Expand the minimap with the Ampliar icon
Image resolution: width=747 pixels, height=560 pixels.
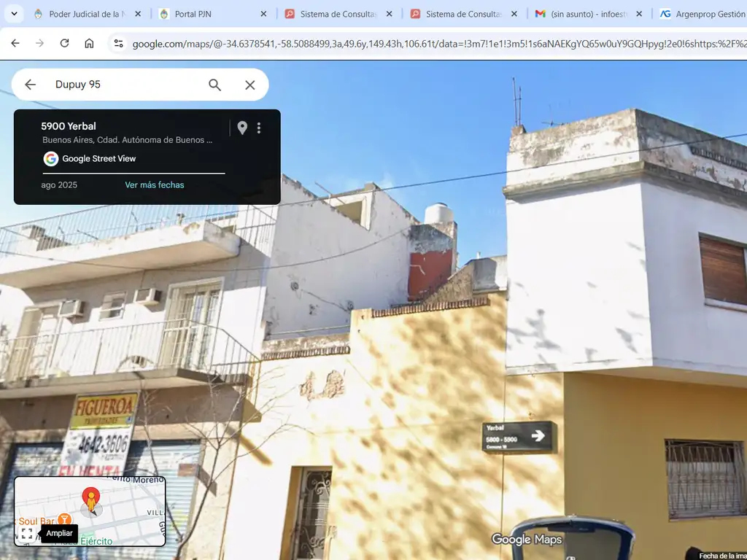click(x=27, y=533)
